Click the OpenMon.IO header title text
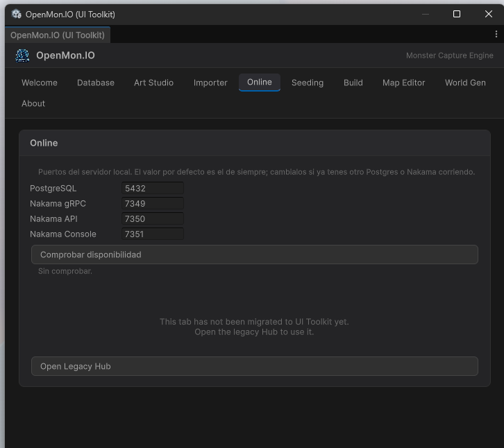 65,55
